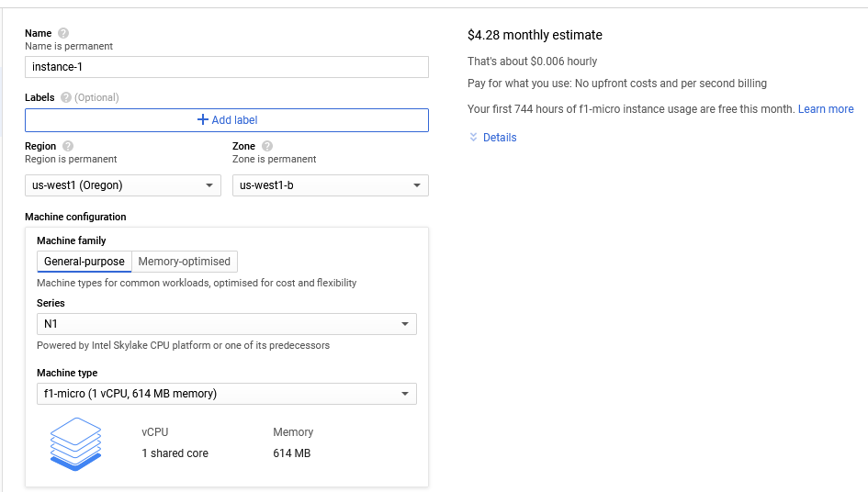Click the help icon beside Labels
The image size is (868, 492).
tap(66, 97)
